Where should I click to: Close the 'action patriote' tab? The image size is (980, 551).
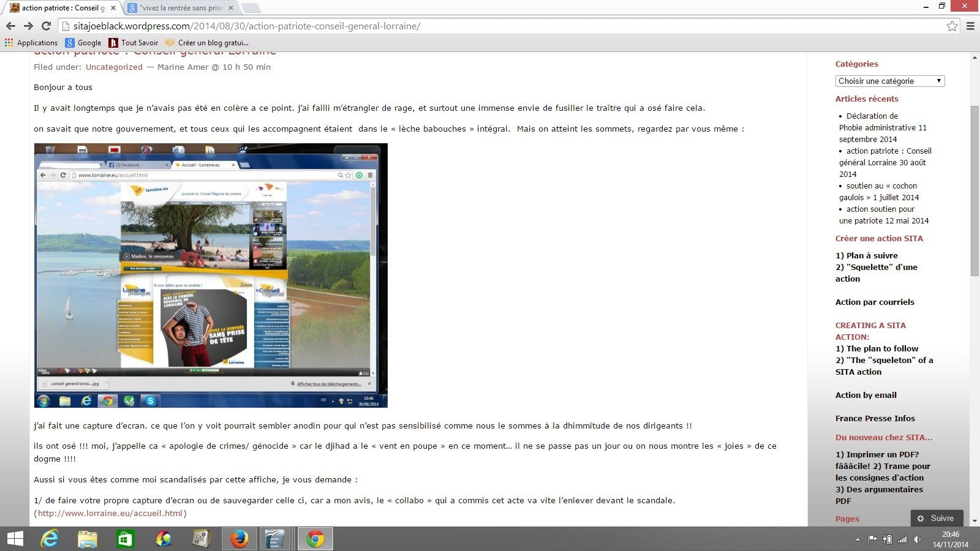[x=113, y=8]
